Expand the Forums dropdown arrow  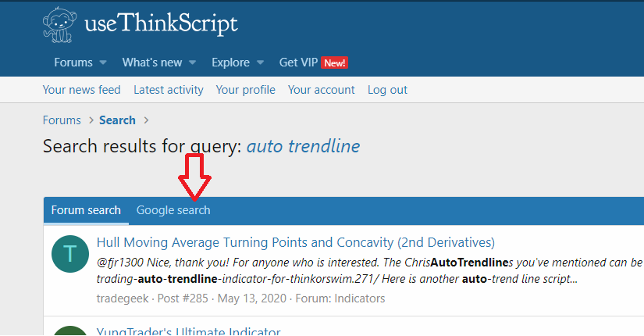tap(103, 63)
